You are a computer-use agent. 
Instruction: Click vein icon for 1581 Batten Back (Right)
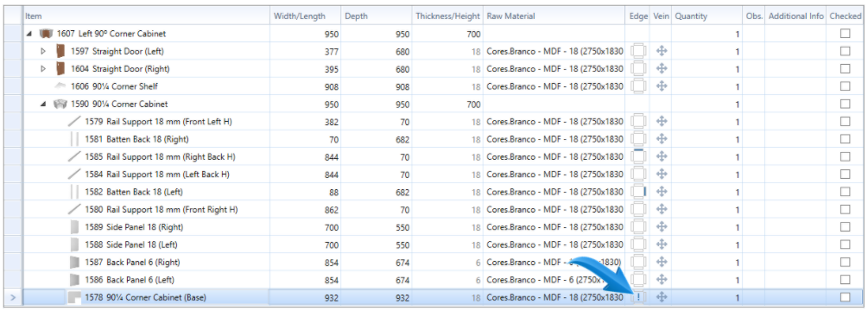(x=662, y=139)
